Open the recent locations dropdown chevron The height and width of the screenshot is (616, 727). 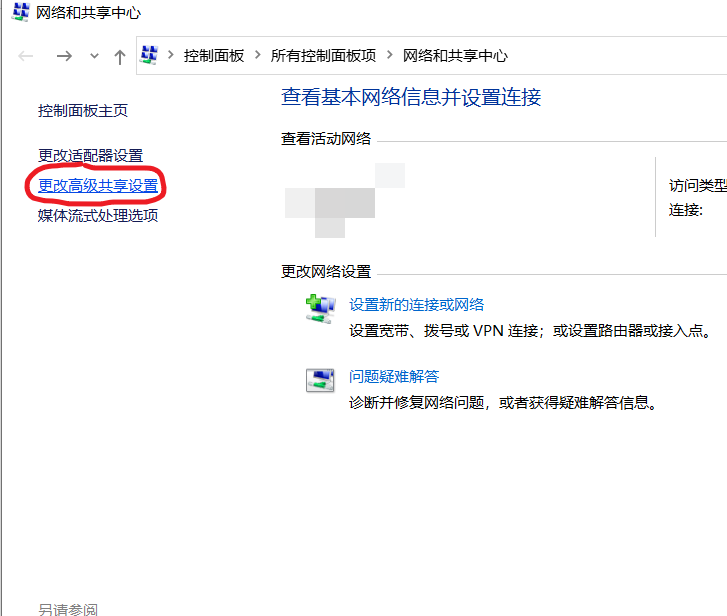[x=94, y=57]
